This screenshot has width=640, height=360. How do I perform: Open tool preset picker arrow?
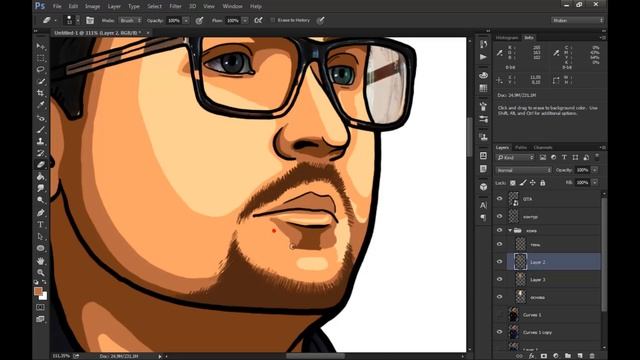click(56, 20)
